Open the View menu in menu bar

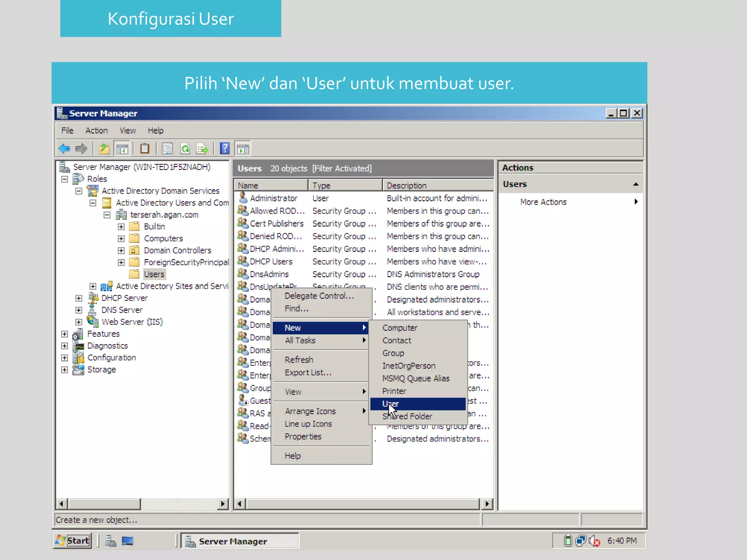click(x=128, y=131)
